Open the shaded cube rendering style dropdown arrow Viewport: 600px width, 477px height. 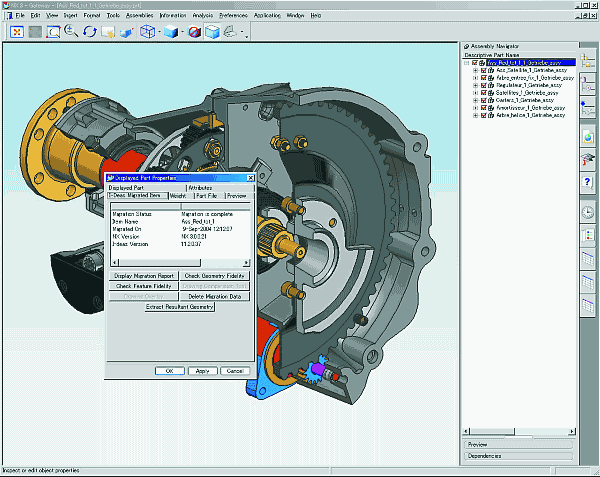pos(180,32)
